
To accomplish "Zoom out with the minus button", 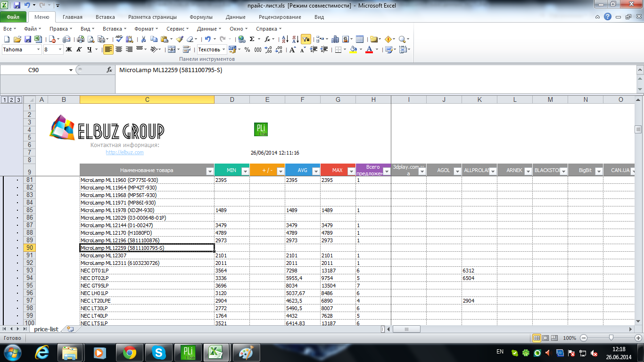I will (584, 338).
